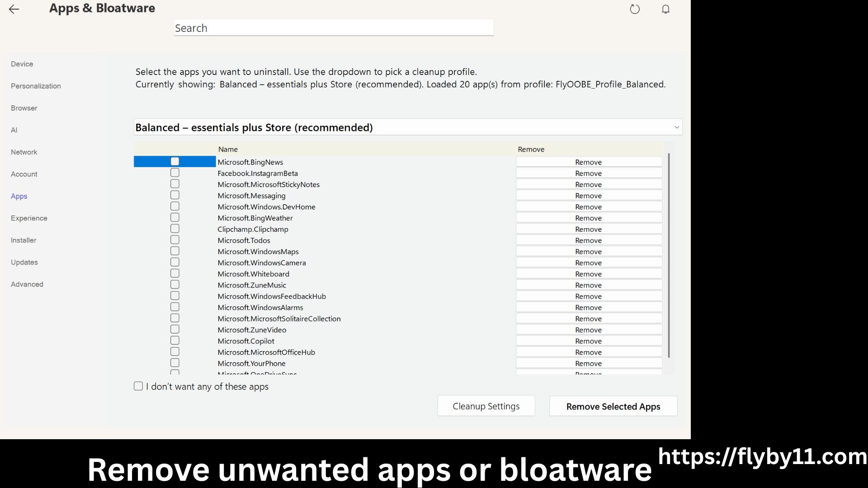Select the Network sidebar entry
This screenshot has height=488, width=868.
tap(24, 152)
